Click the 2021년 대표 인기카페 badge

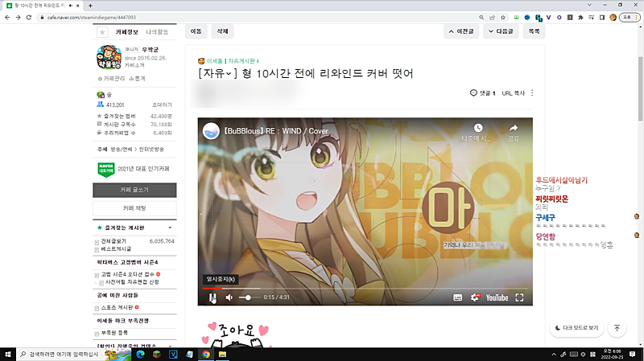click(x=134, y=169)
